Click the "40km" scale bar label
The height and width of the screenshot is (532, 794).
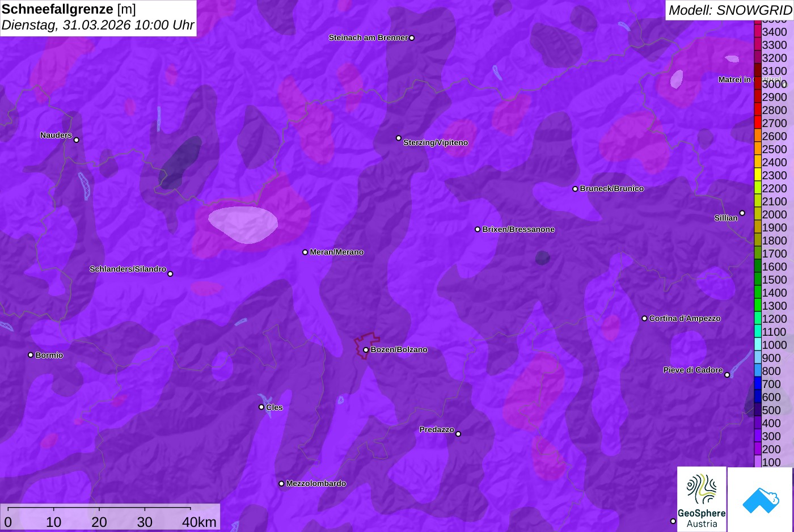199,522
